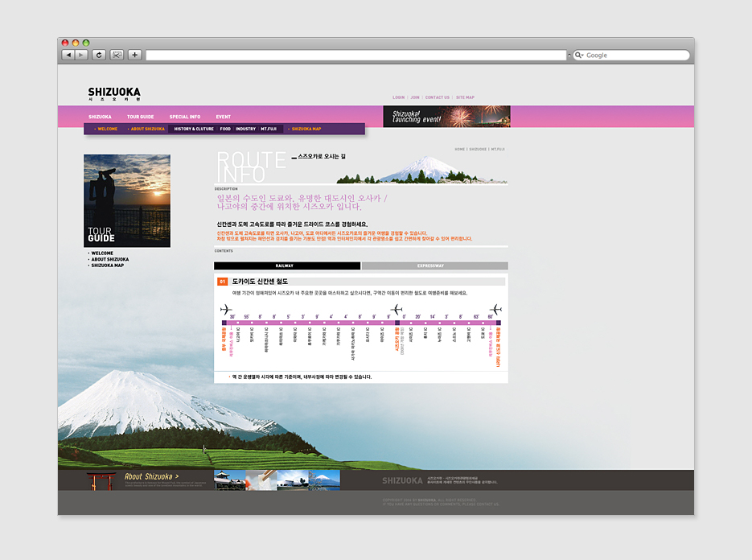Switch to the EXPRESSWAY tab
Image resolution: width=752 pixels, height=560 pixels.
(435, 266)
